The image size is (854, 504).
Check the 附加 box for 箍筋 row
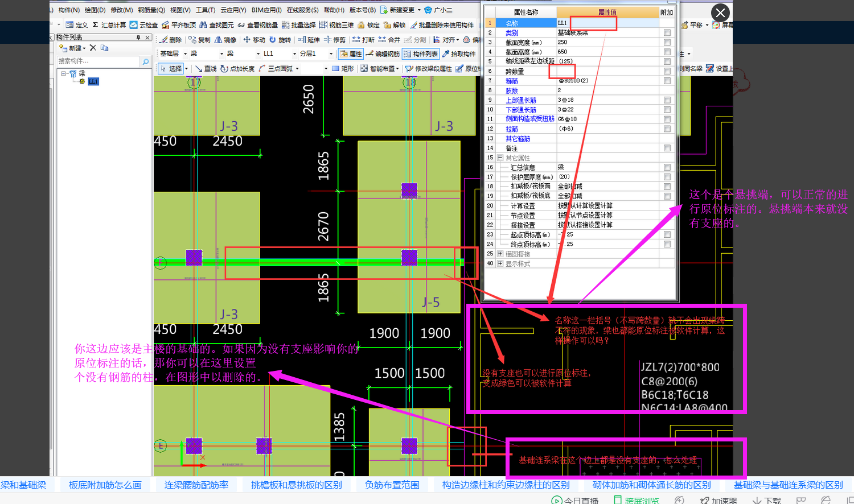click(667, 81)
